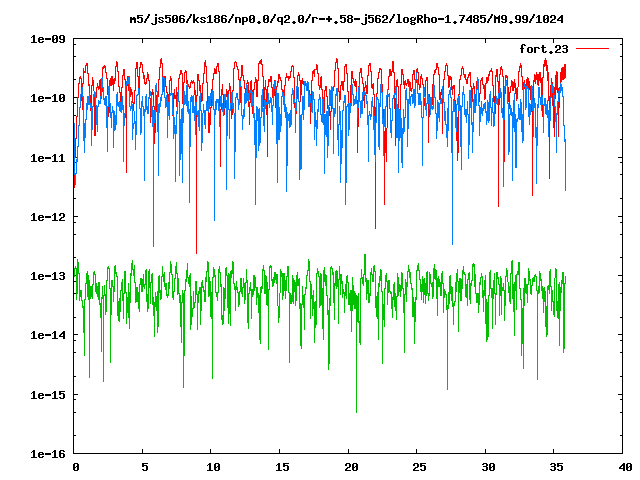Click the red legend line sample
Viewport: 640px width, 480px height.
pos(592,49)
